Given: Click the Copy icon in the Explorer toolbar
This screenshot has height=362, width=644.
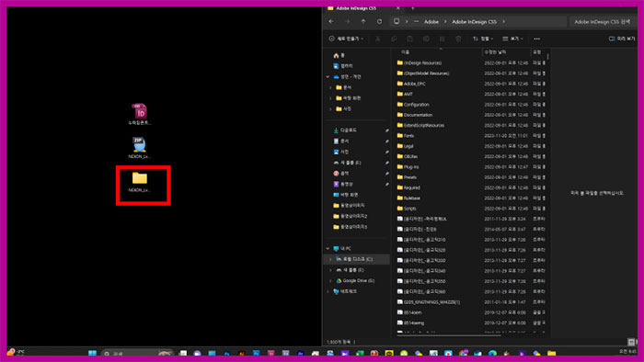Looking at the screenshot, I should [394, 39].
